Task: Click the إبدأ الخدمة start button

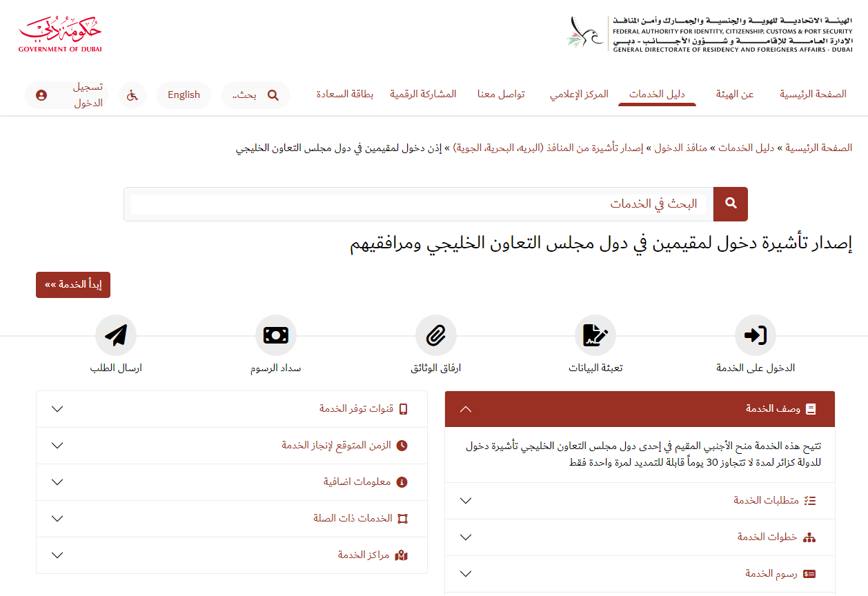Action: pyautogui.click(x=73, y=285)
